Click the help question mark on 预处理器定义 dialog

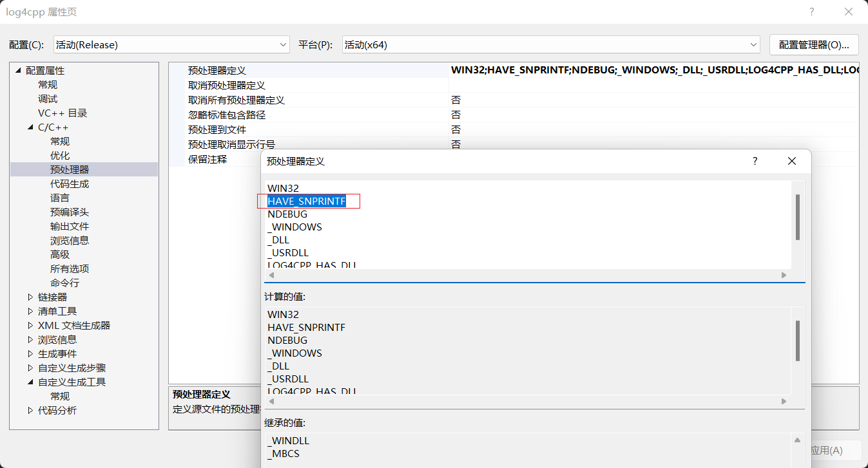click(x=754, y=161)
